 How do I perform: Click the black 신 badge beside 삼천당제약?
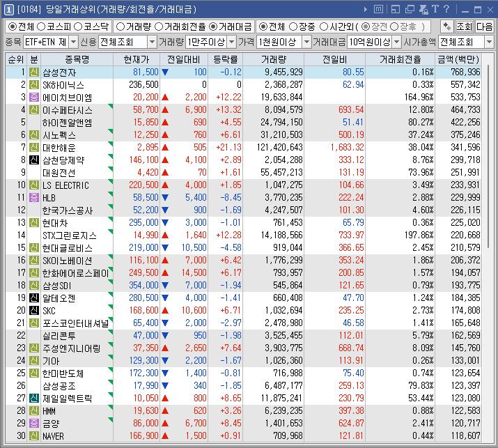34,160
